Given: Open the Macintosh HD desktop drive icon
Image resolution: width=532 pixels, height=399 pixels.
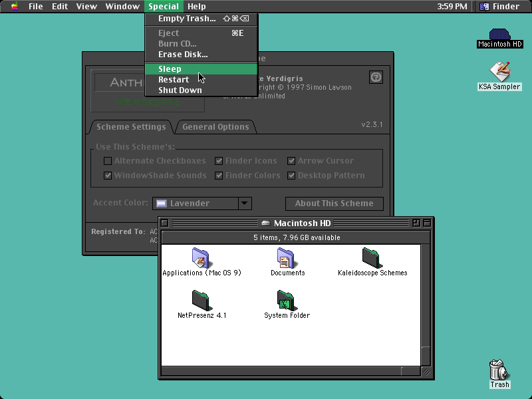Looking at the screenshot, I should pos(499,35).
